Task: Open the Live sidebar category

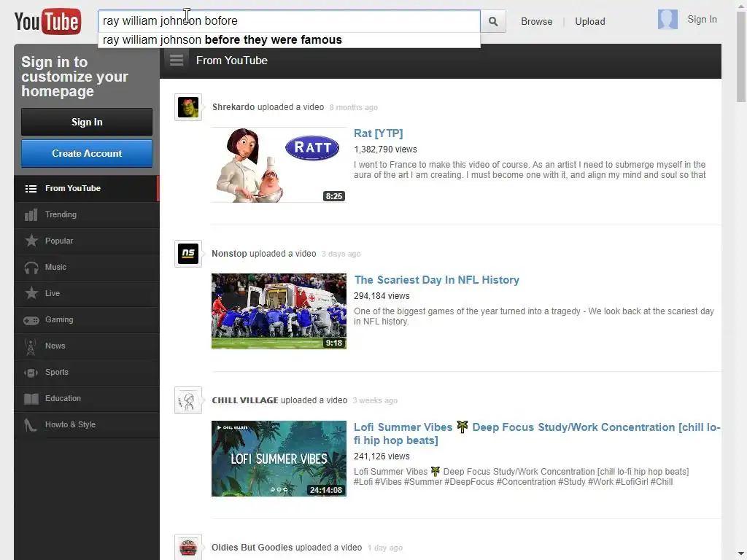Action: point(87,293)
